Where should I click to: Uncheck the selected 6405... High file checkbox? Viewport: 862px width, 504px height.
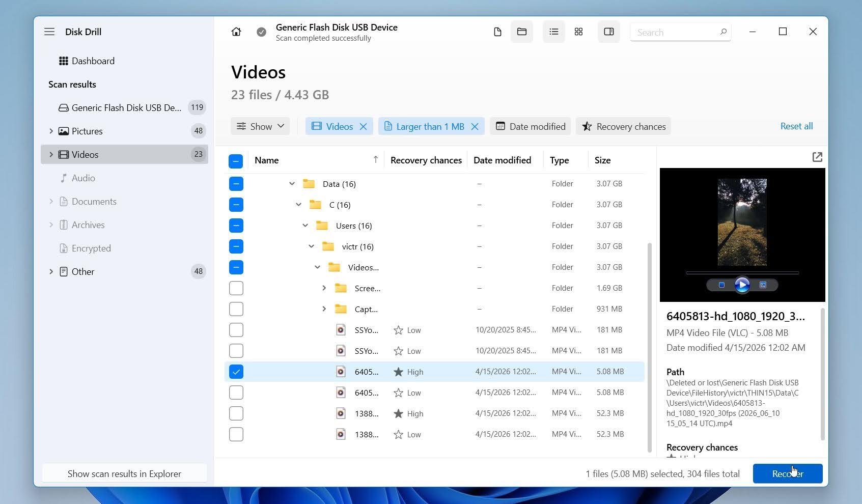[236, 372]
